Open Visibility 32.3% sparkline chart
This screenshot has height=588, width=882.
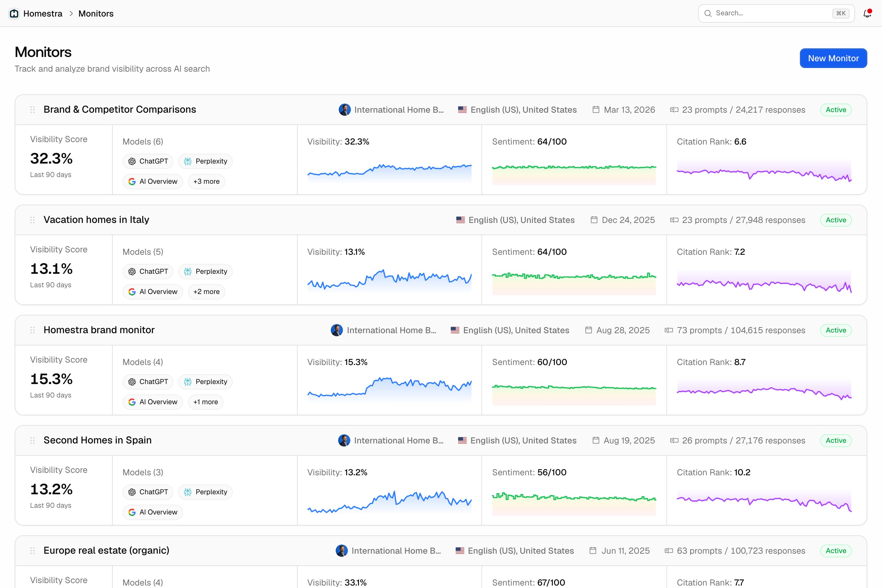389,173
